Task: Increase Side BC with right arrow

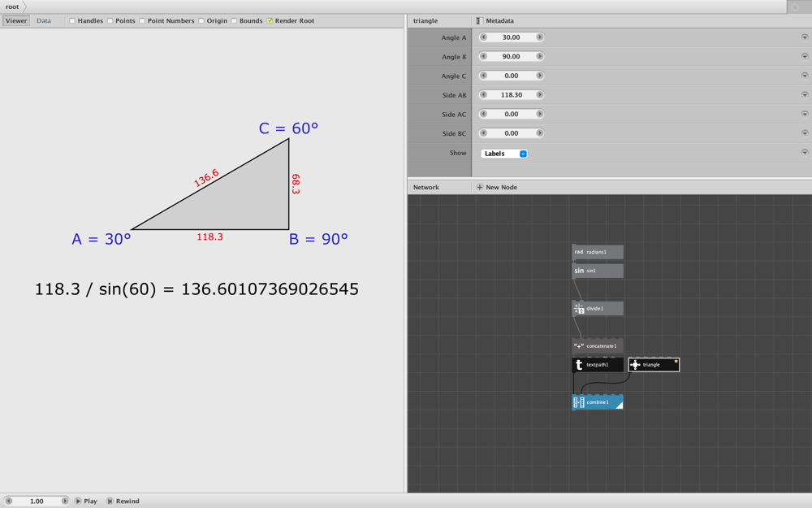Action: 539,133
